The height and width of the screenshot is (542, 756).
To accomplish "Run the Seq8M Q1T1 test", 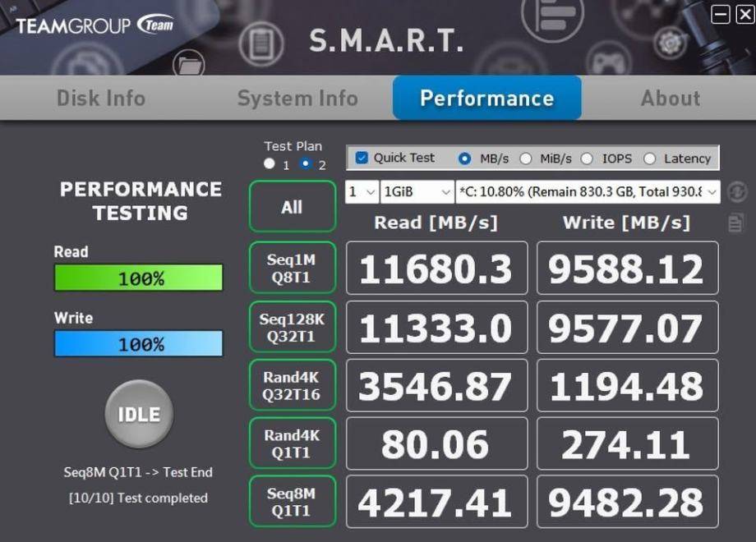I will point(293,502).
